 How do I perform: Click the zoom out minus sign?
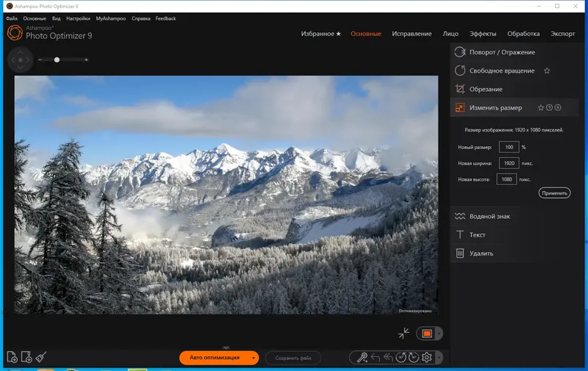coord(40,60)
